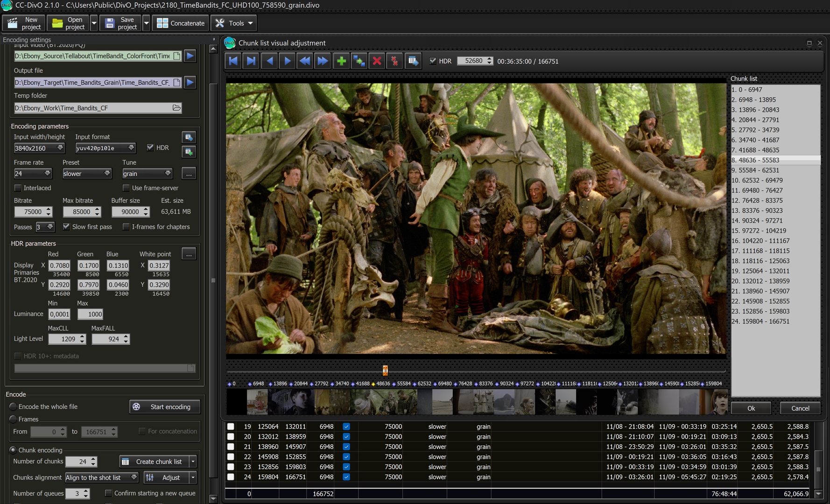The height and width of the screenshot is (504, 830).
Task: Increase the Max bitrate stepper
Action: (97, 210)
